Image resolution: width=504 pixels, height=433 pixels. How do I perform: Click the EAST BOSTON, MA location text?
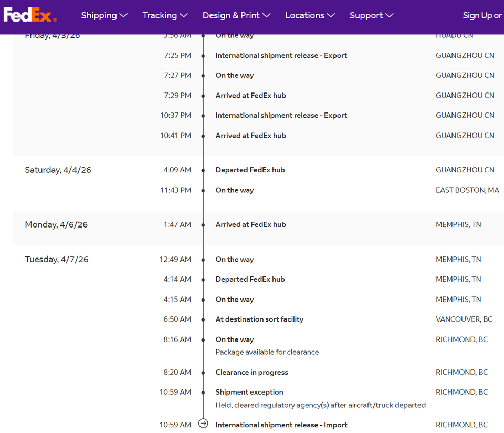[x=467, y=190]
